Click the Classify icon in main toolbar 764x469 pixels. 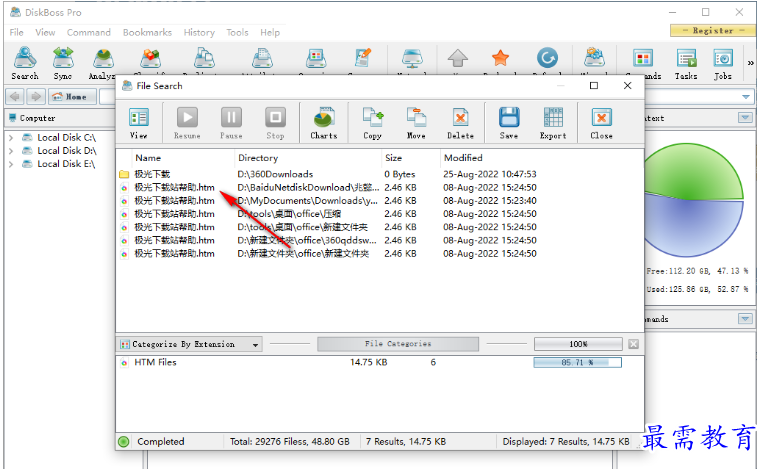151,59
